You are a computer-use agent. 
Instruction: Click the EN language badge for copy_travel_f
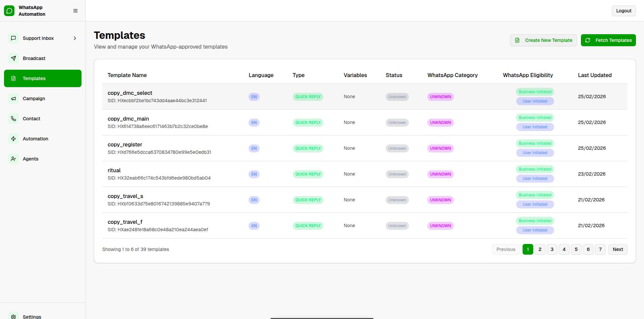click(x=254, y=226)
